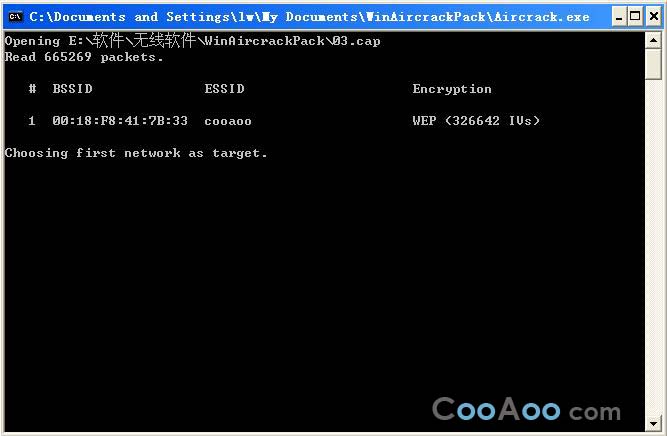The width and height of the screenshot is (667, 436).
Task: Click the Encryption column header
Action: pos(452,89)
